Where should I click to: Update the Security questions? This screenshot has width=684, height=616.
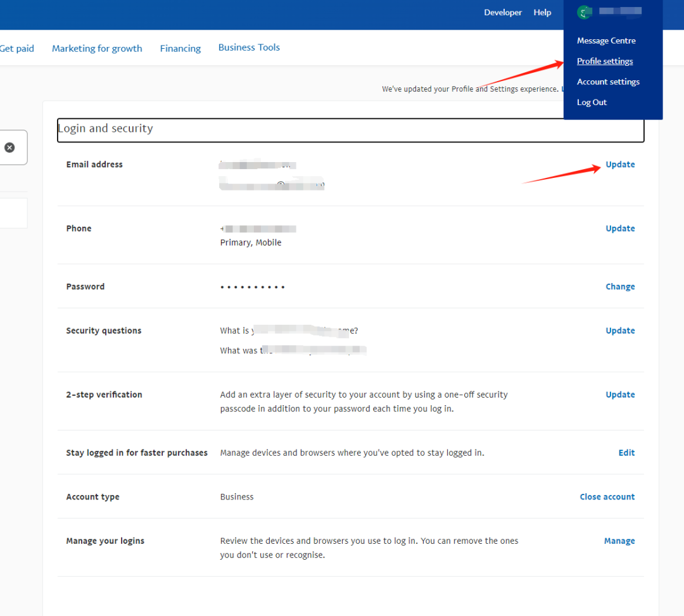click(x=620, y=330)
